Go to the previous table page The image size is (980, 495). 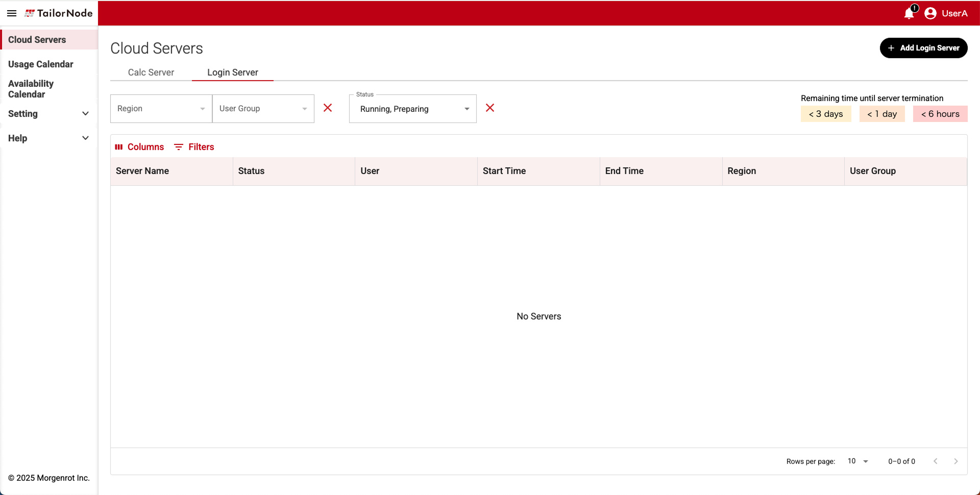(936, 461)
